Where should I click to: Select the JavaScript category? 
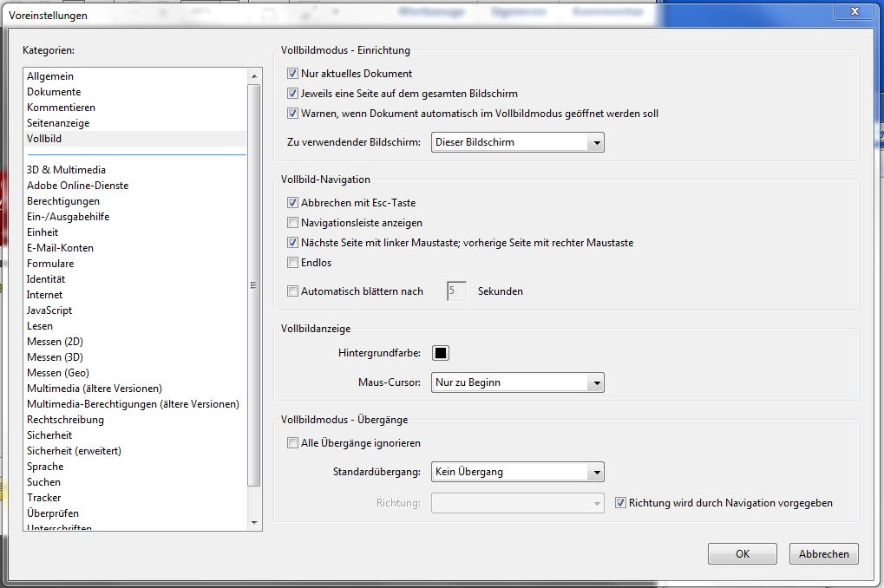pos(136,310)
